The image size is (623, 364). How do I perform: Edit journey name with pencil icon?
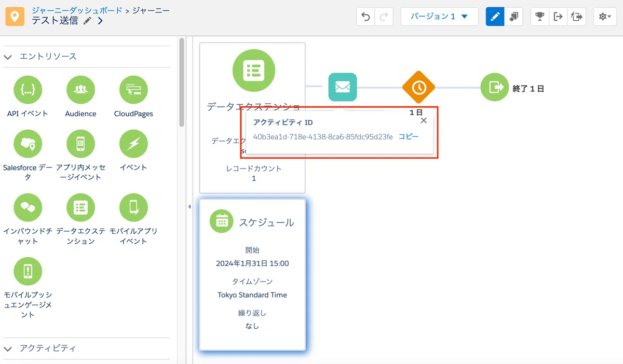(88, 21)
